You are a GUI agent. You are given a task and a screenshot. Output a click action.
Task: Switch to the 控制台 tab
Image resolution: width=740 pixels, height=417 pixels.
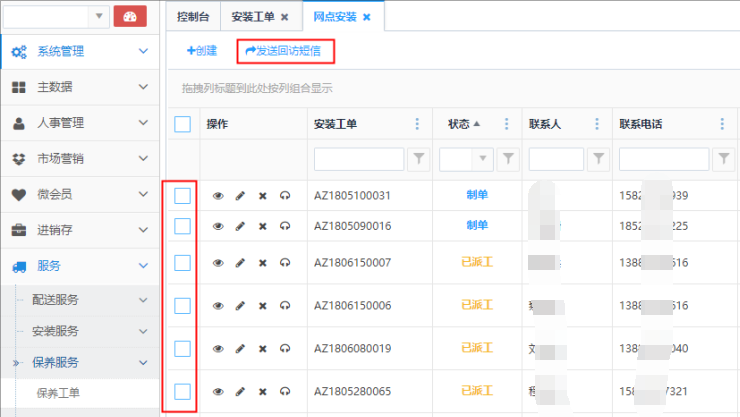point(193,17)
